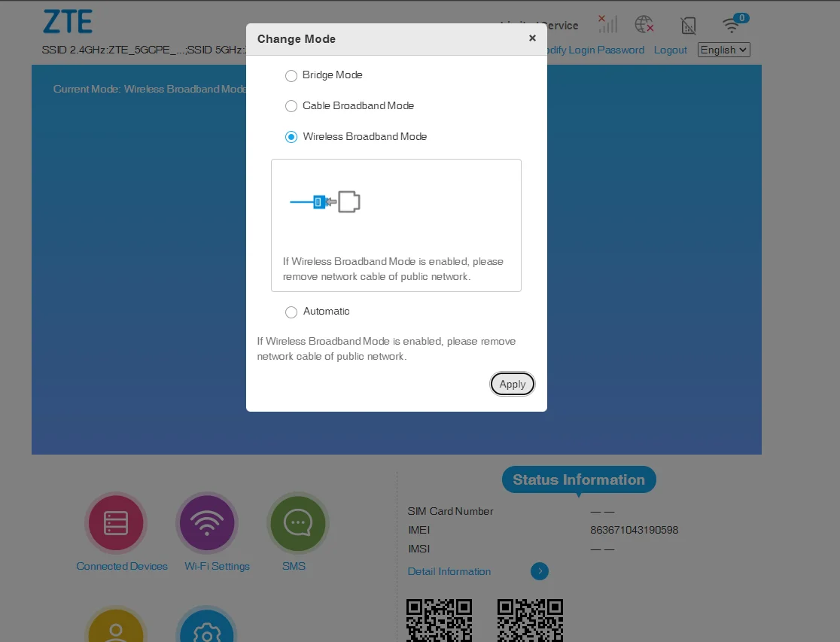Pick the Automatic mode option
The height and width of the screenshot is (642, 840).
coord(291,312)
